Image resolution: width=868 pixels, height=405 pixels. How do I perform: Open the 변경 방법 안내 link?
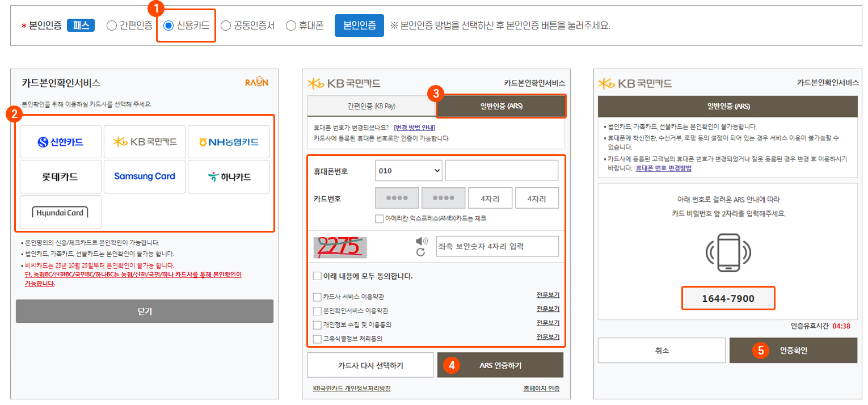click(414, 128)
